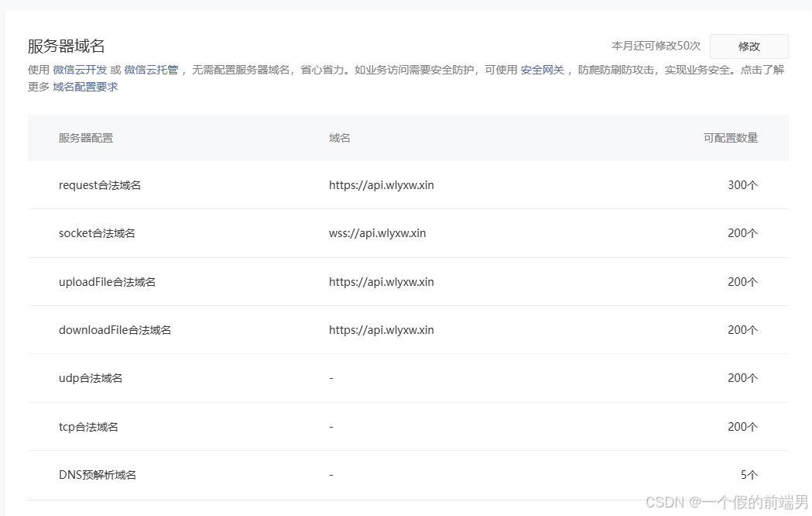Click the dash value in DNS预解析域名 row

[331, 475]
